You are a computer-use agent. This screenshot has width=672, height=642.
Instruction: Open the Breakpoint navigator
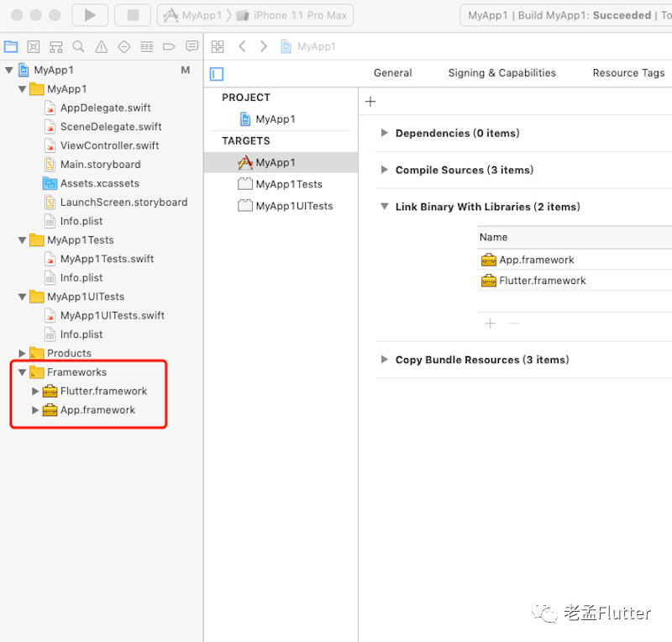pyautogui.click(x=170, y=46)
